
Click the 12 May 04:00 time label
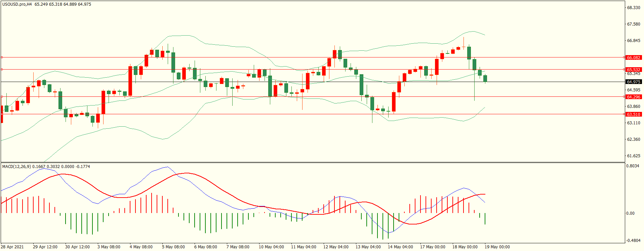tap(336, 247)
